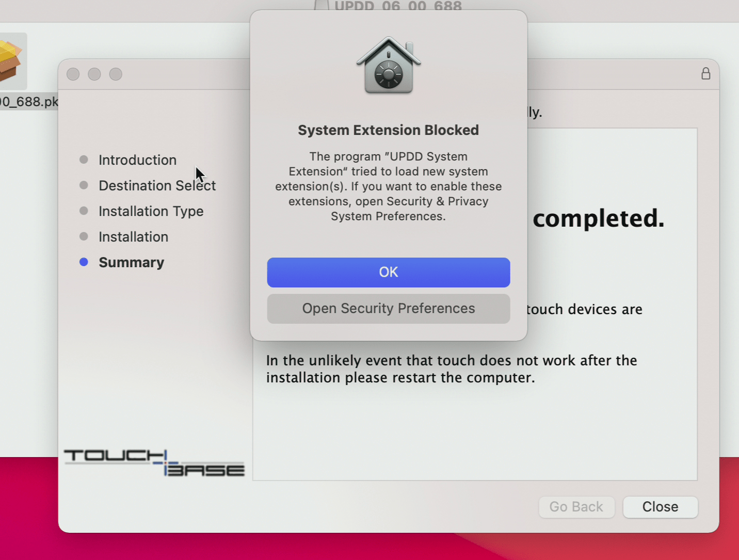Open Security Preferences from the alert
Screen dimensions: 739x560
(x=388, y=308)
